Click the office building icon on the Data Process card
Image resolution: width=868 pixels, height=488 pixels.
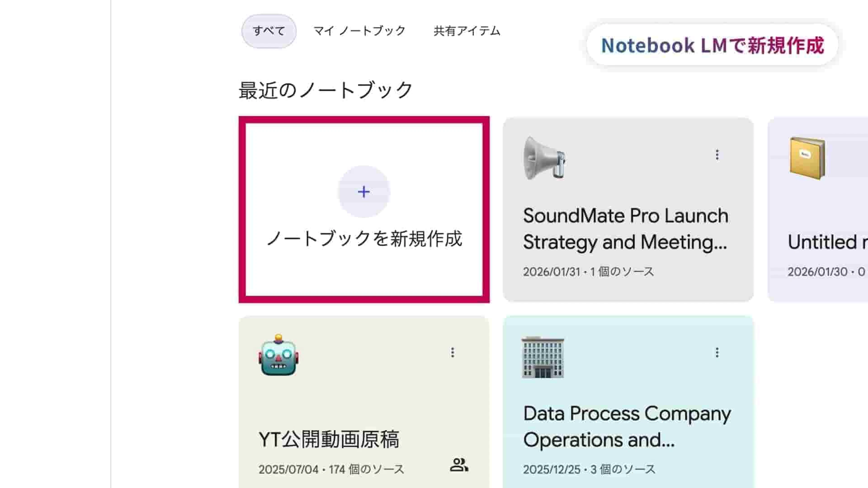click(543, 357)
